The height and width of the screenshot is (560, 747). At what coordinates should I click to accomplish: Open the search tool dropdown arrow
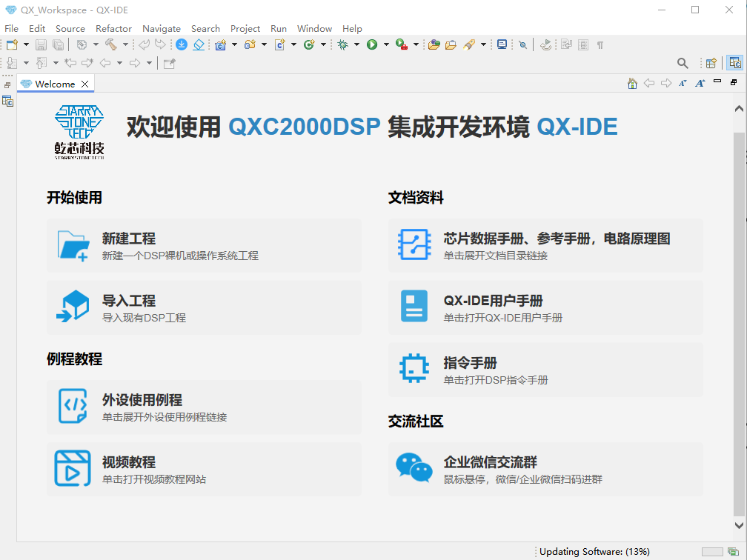point(483,44)
